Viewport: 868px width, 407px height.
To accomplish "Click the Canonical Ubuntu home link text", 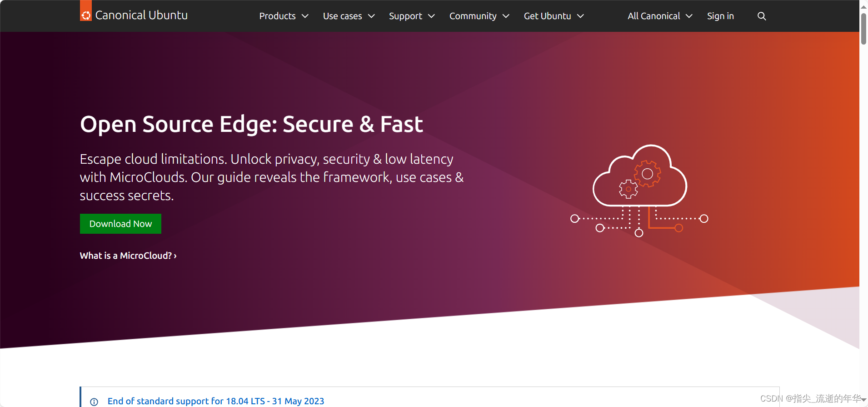I will (141, 15).
